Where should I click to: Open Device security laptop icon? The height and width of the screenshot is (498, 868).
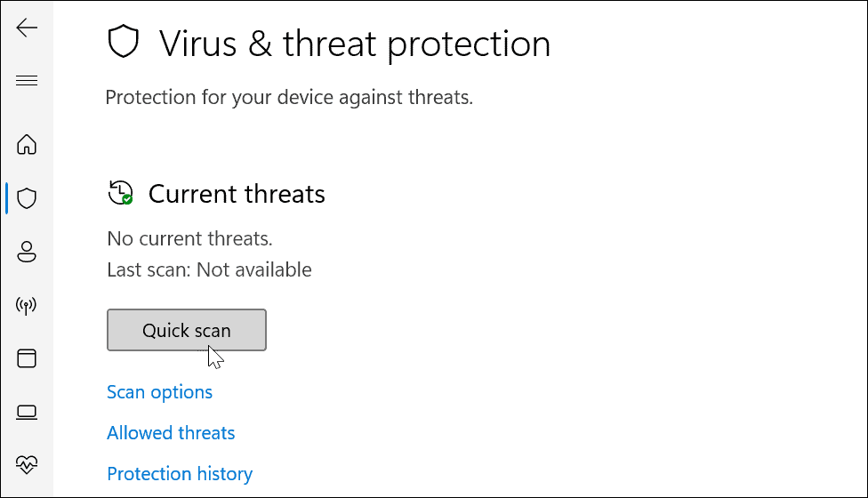[x=27, y=412]
